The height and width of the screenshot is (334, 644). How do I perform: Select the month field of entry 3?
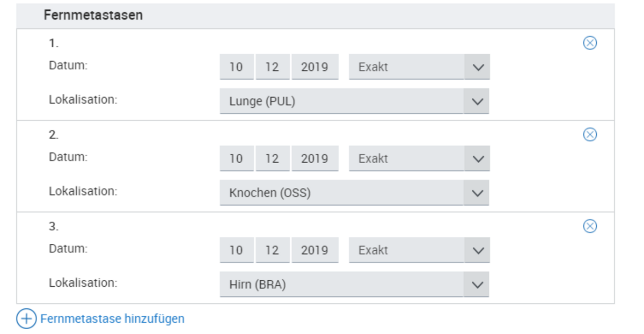point(273,250)
